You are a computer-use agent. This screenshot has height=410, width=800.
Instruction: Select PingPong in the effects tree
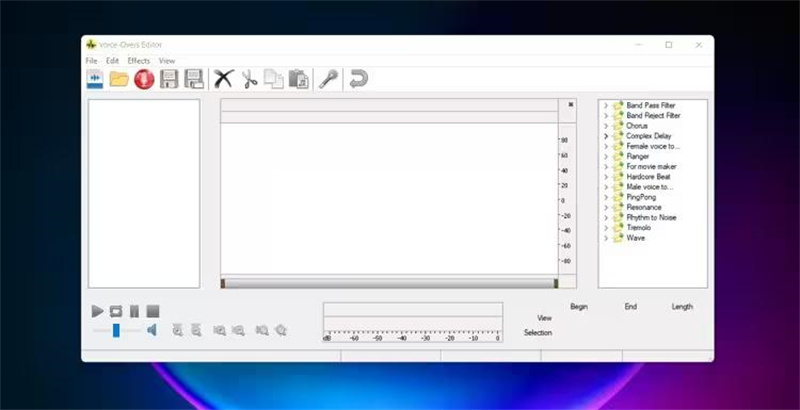tap(641, 197)
